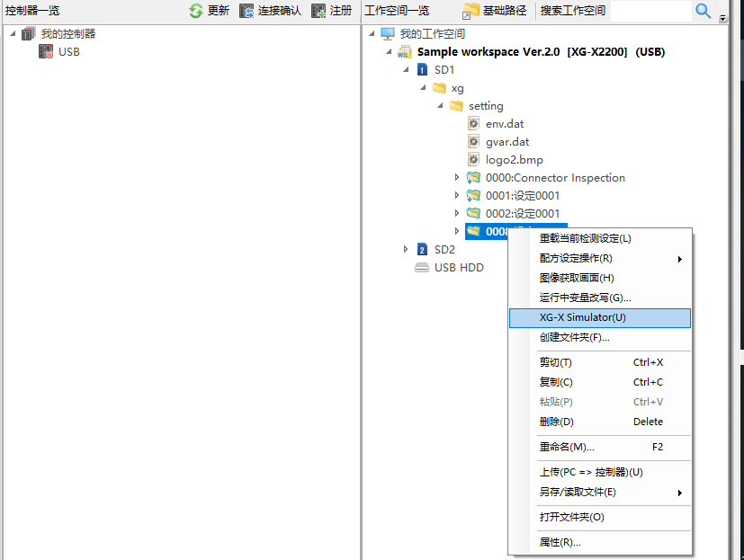Click the 连接确认 button label
Viewport: 744px width, 560px height.
click(x=280, y=11)
